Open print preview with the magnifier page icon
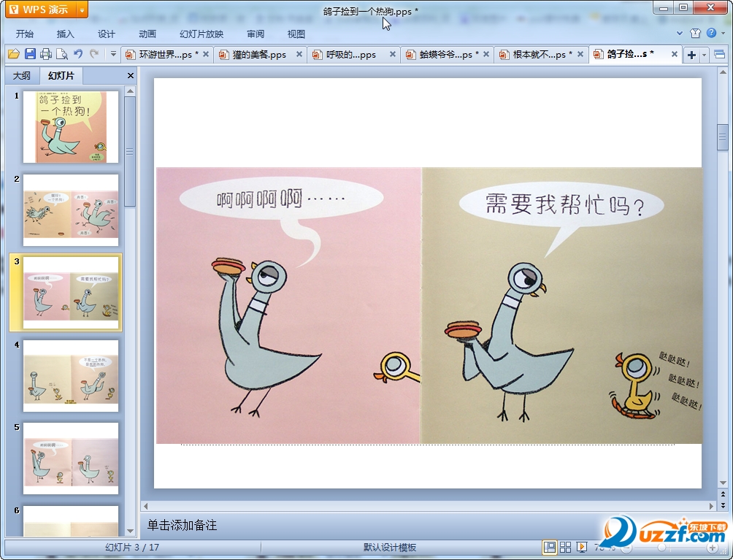The height and width of the screenshot is (560, 733). coord(62,54)
